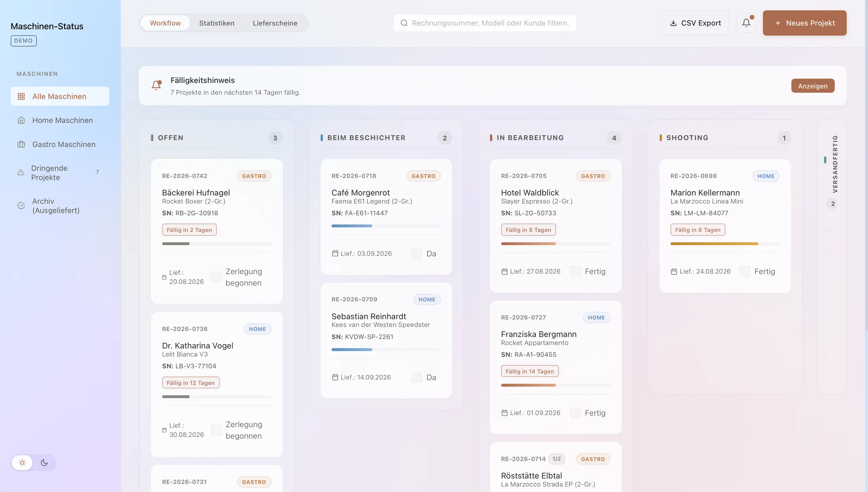The image size is (868, 492).
Task: Open card RE-2026-0742 Bäckerei Hufnagel
Action: 217,232
